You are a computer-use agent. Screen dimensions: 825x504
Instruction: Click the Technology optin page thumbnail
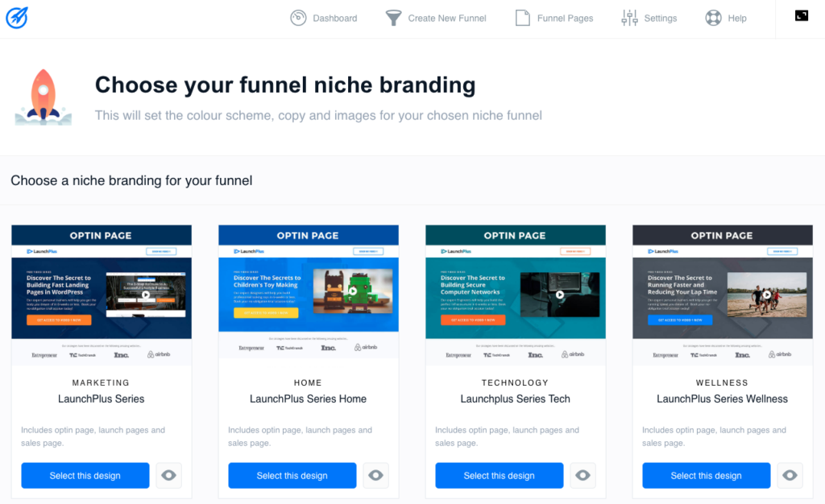click(515, 294)
